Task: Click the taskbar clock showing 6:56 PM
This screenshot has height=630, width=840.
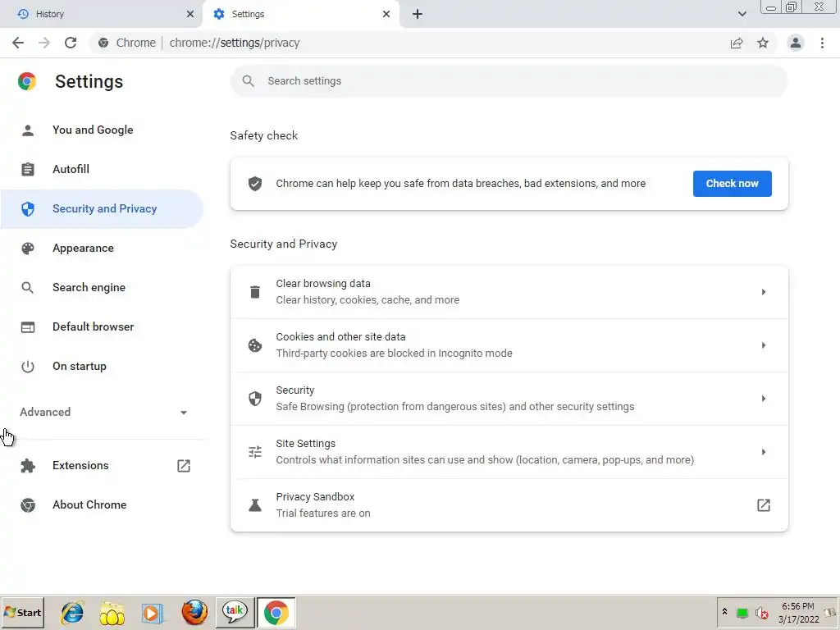Action: tap(798, 612)
